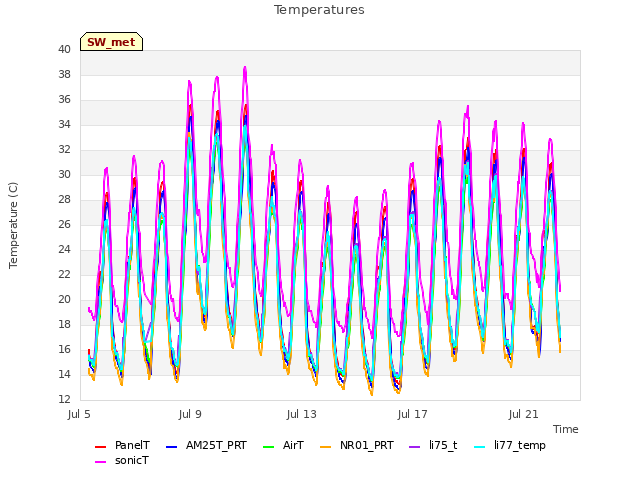640x480 pixels.
Task: Toggle the NR01_PRT legend entry
Action: 357,445
